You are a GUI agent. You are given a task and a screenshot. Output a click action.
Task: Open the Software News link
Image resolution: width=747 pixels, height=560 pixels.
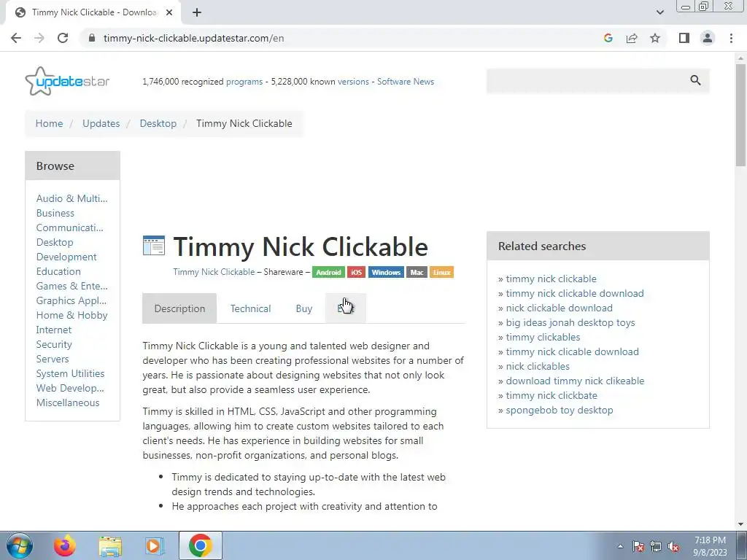tap(406, 82)
